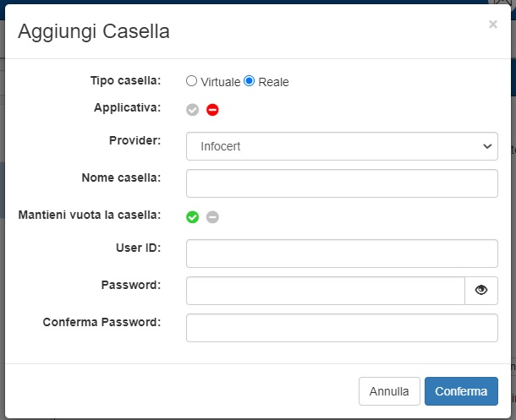Viewport: 516px width, 420px height.
Task: Select the Reale radio button
Action: click(250, 81)
